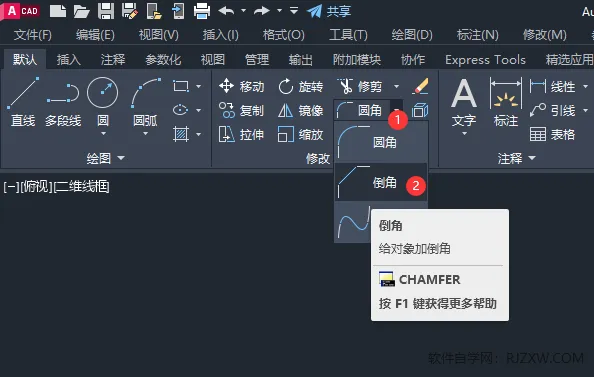Screen dimensions: 594x377
Task: Click the erase tool icon
Action: 420,86
